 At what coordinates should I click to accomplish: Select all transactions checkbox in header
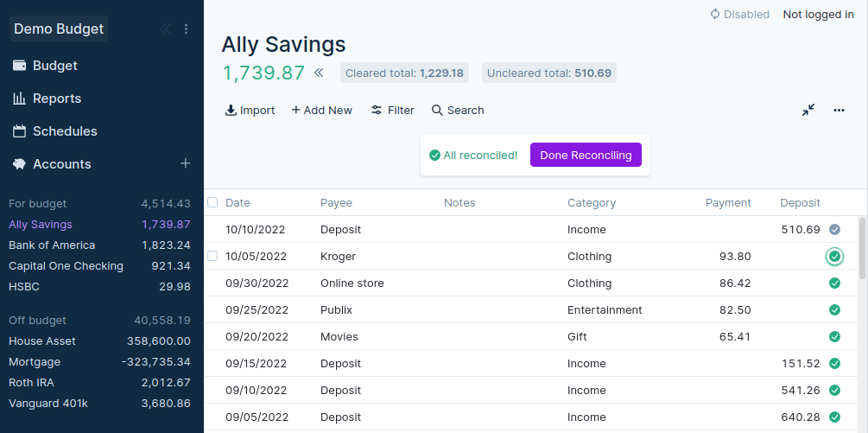point(212,202)
